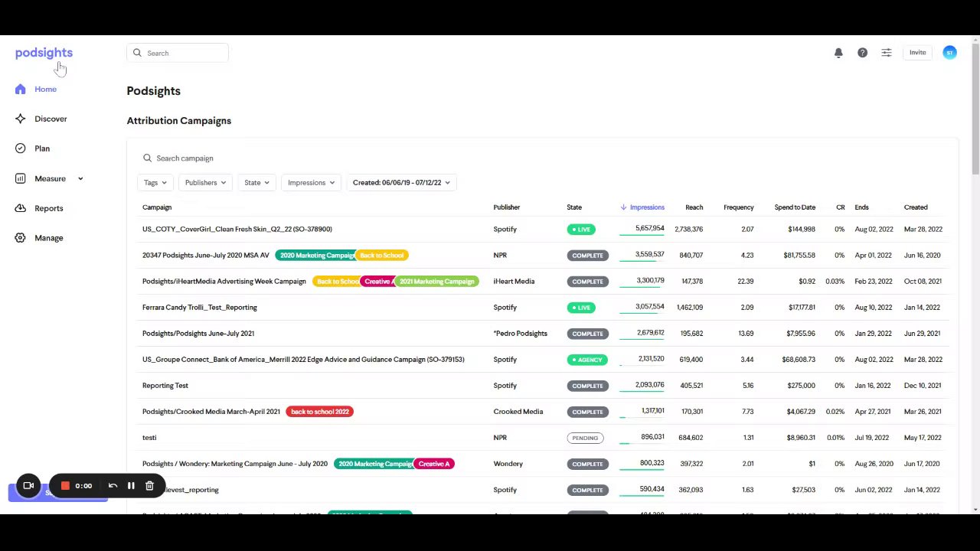Click the AGENCY state badge

[587, 360]
